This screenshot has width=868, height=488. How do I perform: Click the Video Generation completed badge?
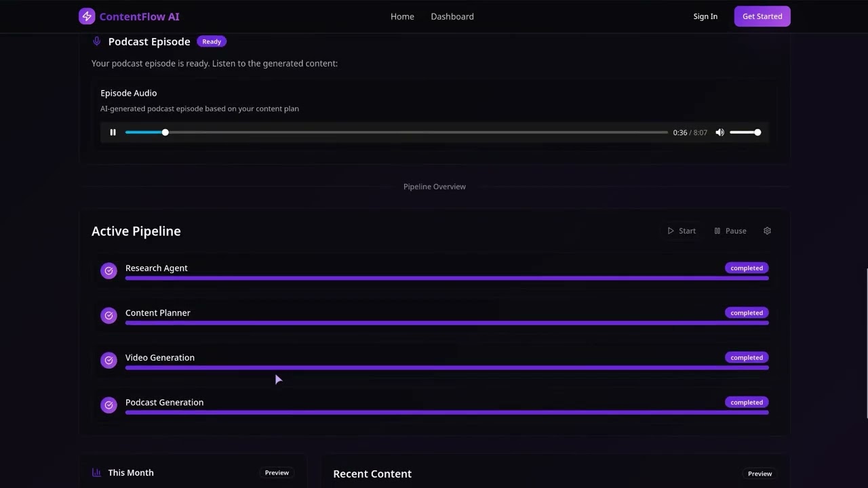coord(747,357)
